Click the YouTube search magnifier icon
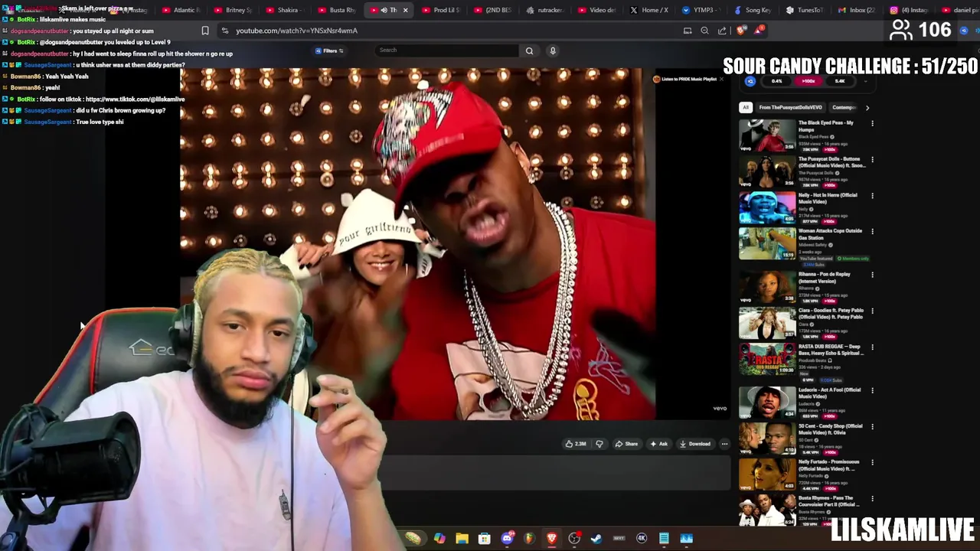Image resolution: width=980 pixels, height=551 pixels. [x=529, y=51]
